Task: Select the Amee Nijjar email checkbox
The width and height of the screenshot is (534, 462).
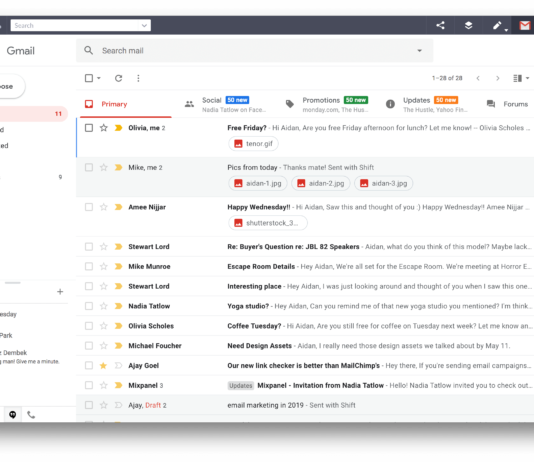Action: (89, 207)
